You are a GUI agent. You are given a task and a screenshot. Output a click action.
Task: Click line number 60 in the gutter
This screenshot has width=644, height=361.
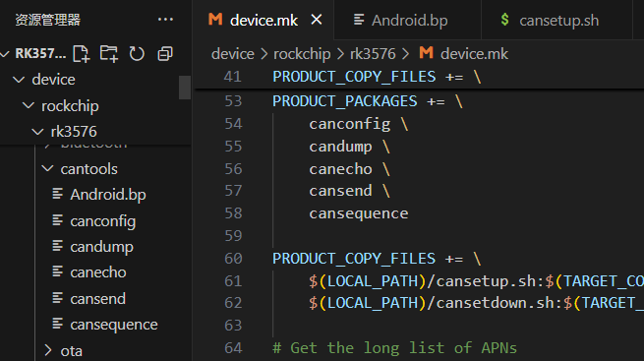pyautogui.click(x=233, y=259)
